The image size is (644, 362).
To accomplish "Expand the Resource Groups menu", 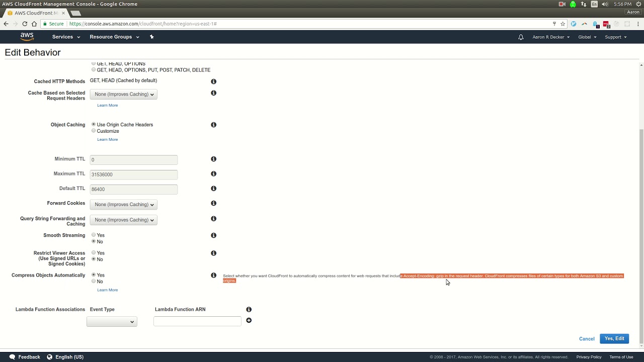I will click(114, 37).
